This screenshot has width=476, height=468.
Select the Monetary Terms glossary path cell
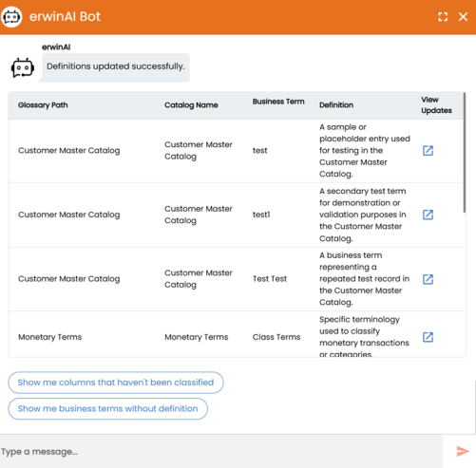tap(49, 337)
